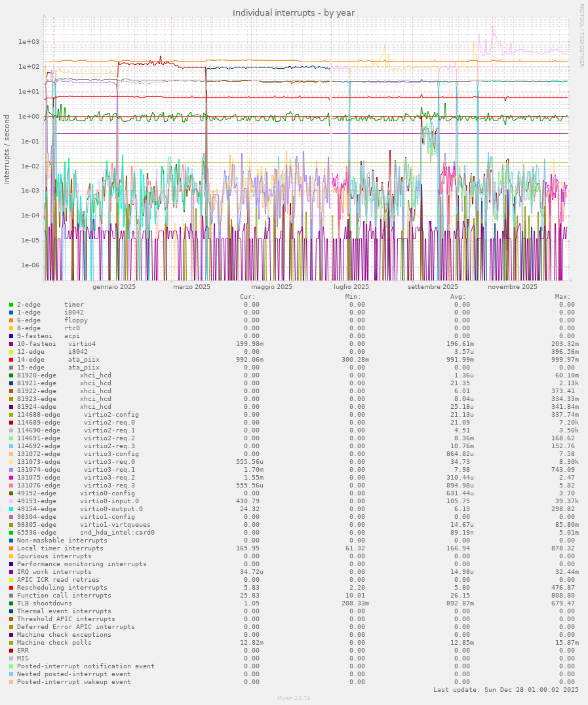
Task: Click the graph title 'Individual interrupts - by year'
Action: point(294,13)
